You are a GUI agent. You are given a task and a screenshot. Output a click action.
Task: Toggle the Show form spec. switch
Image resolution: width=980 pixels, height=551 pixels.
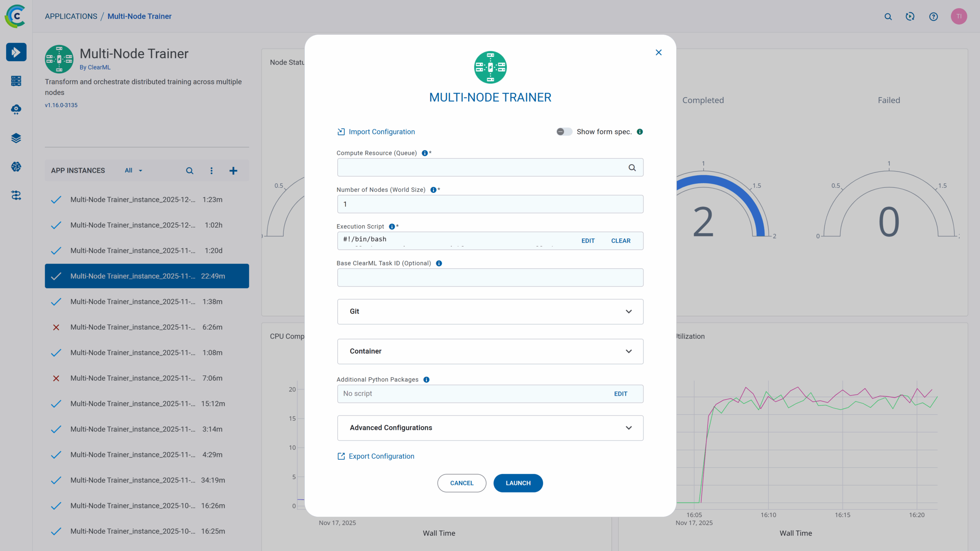[564, 132]
